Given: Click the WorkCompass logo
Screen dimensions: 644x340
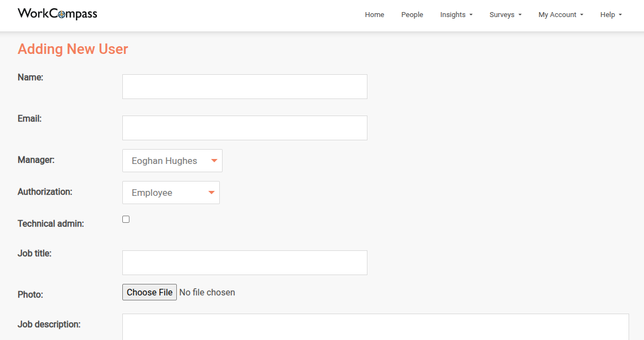Looking at the screenshot, I should (57, 14).
